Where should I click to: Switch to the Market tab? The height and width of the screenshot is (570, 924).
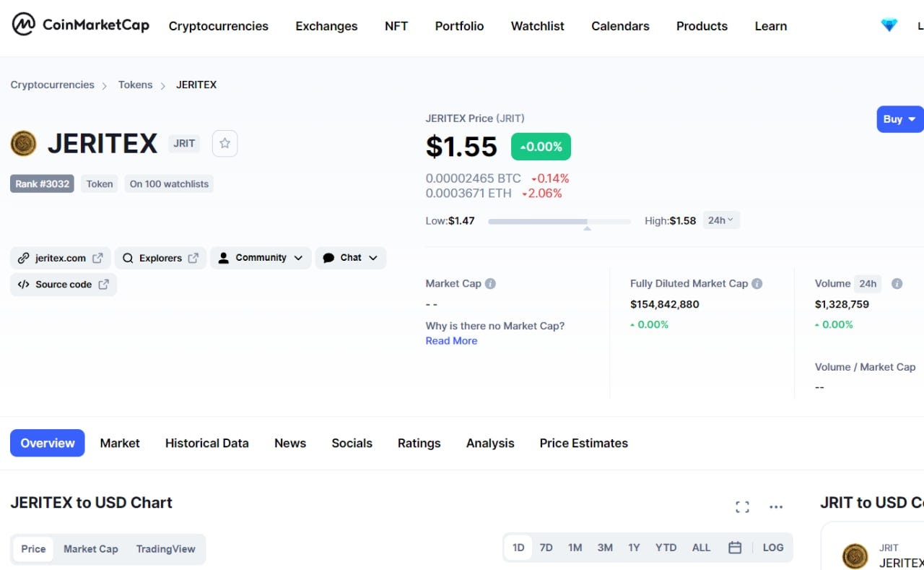click(120, 443)
